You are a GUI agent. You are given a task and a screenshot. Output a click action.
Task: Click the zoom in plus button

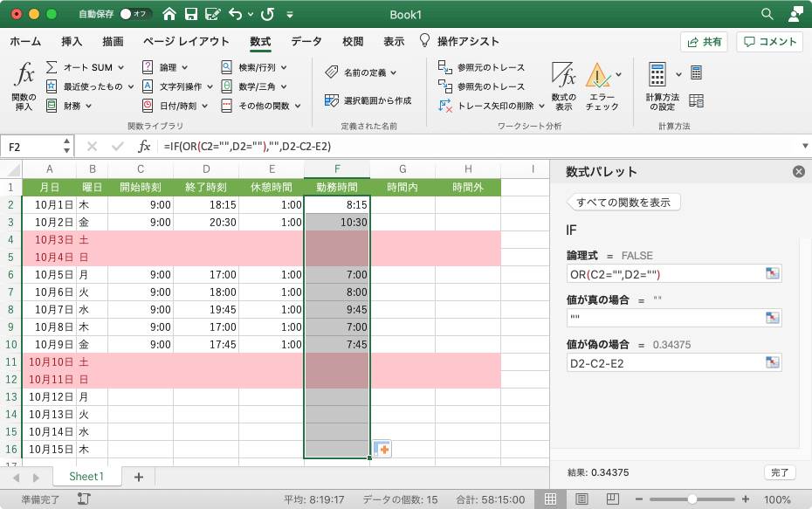tap(745, 499)
